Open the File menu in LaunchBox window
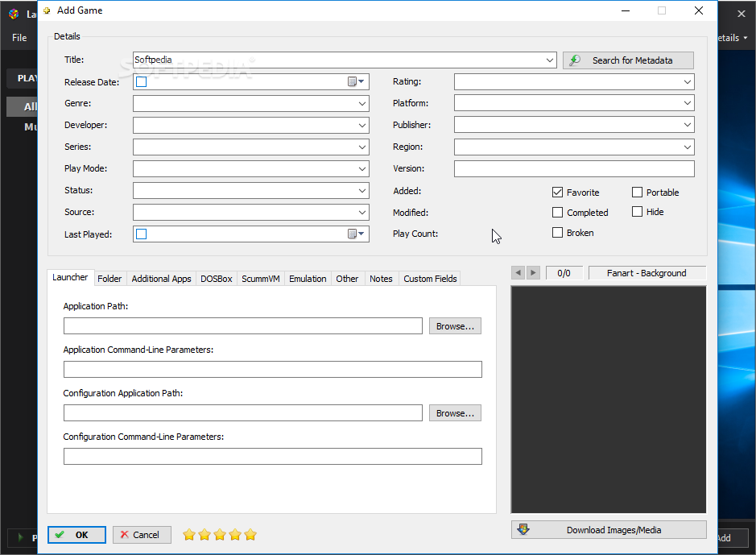 (19, 38)
